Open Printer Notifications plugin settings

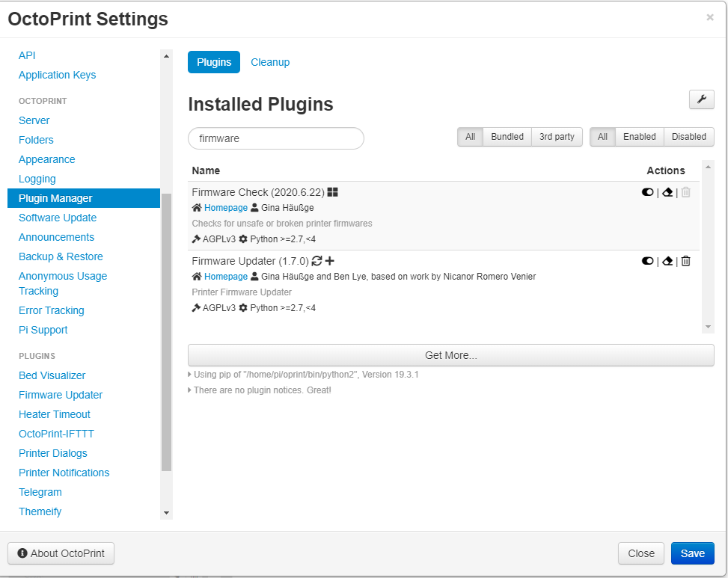[64, 473]
